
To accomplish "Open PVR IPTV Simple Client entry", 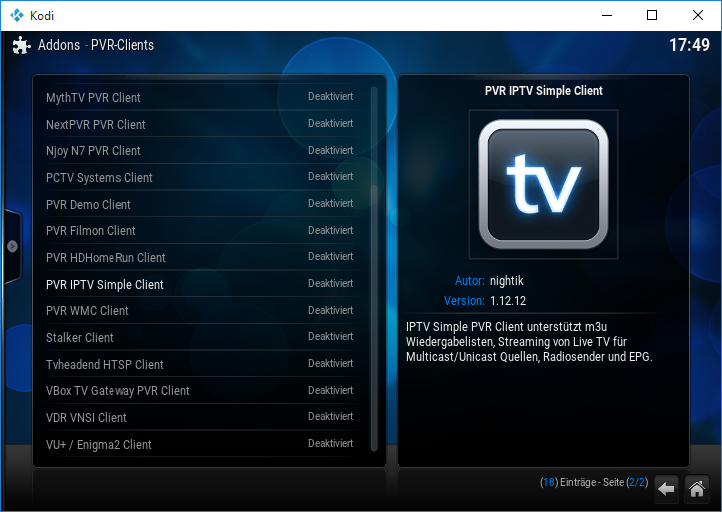I will click(x=200, y=284).
